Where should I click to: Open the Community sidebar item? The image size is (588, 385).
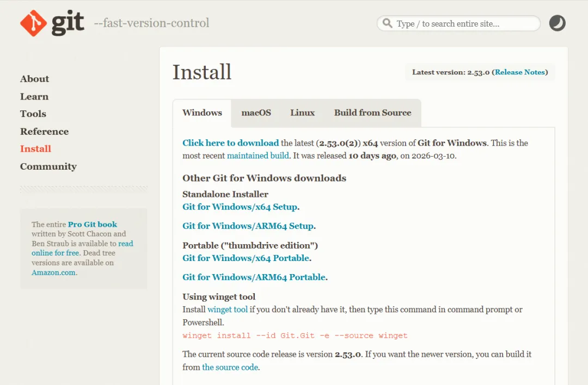coord(48,166)
